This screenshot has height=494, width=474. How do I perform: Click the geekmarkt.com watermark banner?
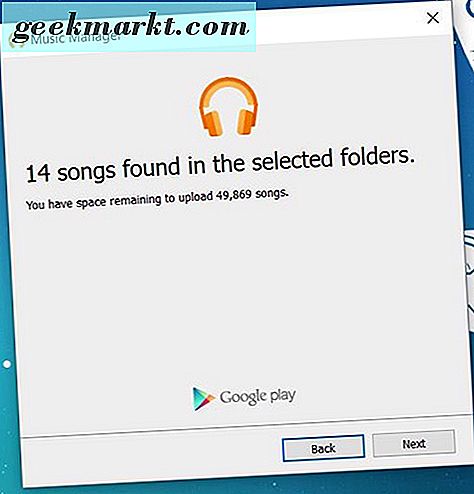[128, 27]
